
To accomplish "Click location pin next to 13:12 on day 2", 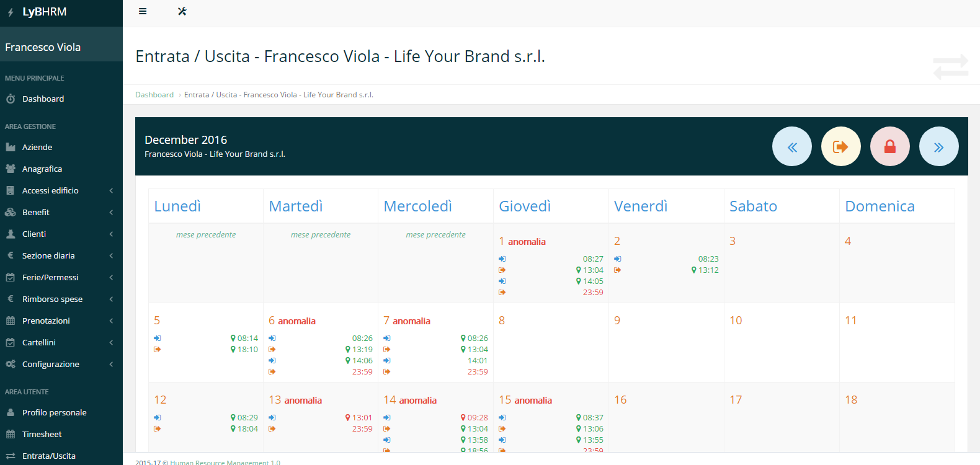I will point(694,270).
